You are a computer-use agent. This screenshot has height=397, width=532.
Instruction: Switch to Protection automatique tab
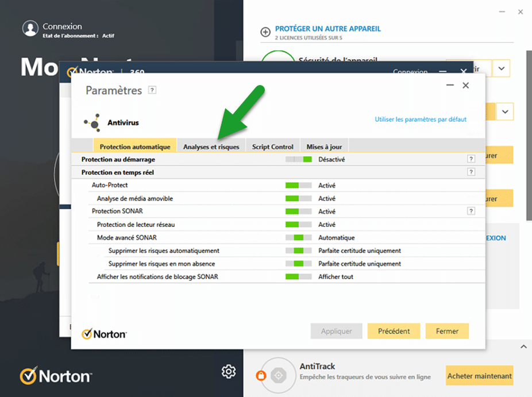coord(135,147)
